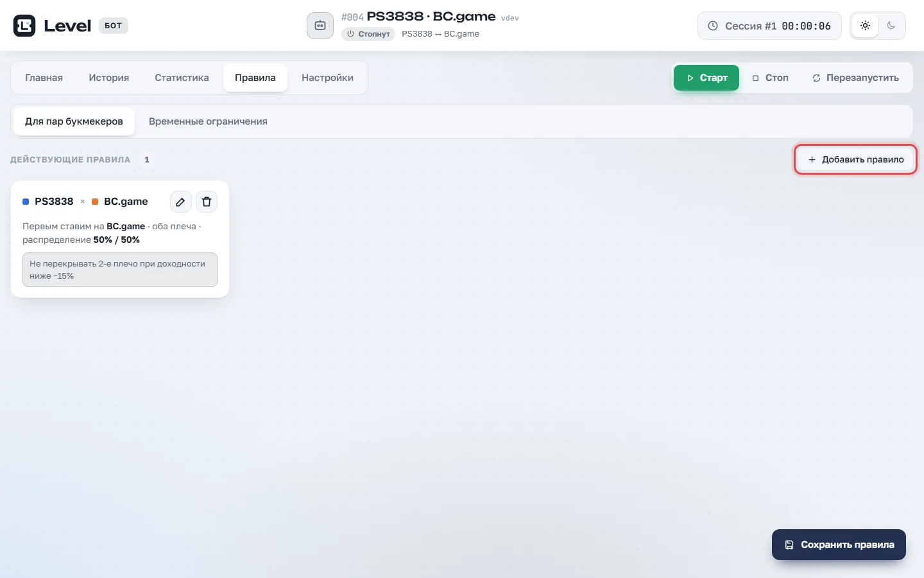This screenshot has height=578, width=924.
Task: Delete the PS3838 × BC.game rule
Action: (x=207, y=202)
